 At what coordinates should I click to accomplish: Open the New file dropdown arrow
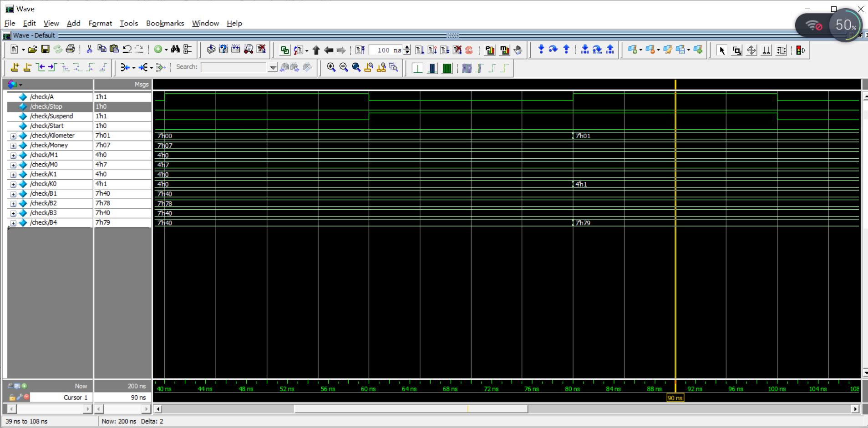23,50
